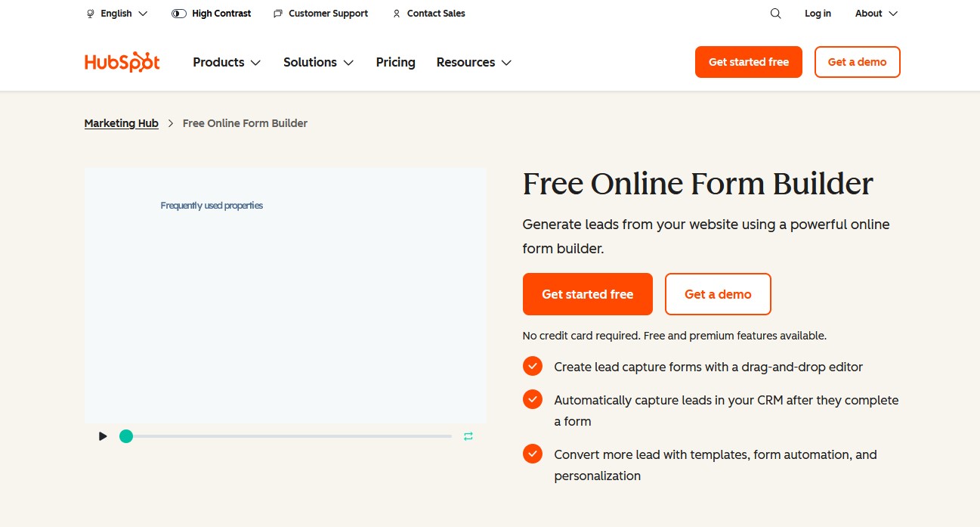Expand the About dropdown chevron
980x527 pixels.
pos(893,14)
